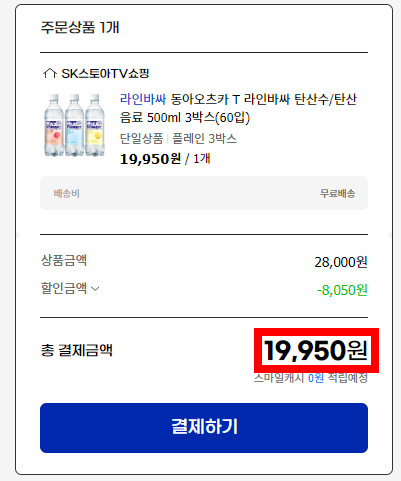
Task: Click the 총 결제금액 label
Action: pos(77,350)
